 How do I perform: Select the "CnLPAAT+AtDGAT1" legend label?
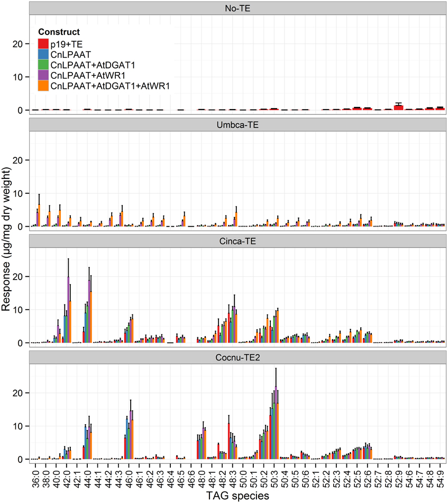[x=93, y=65]
